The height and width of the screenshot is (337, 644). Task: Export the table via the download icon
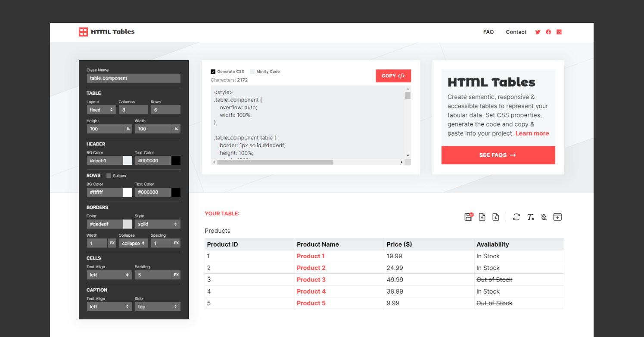coord(495,217)
